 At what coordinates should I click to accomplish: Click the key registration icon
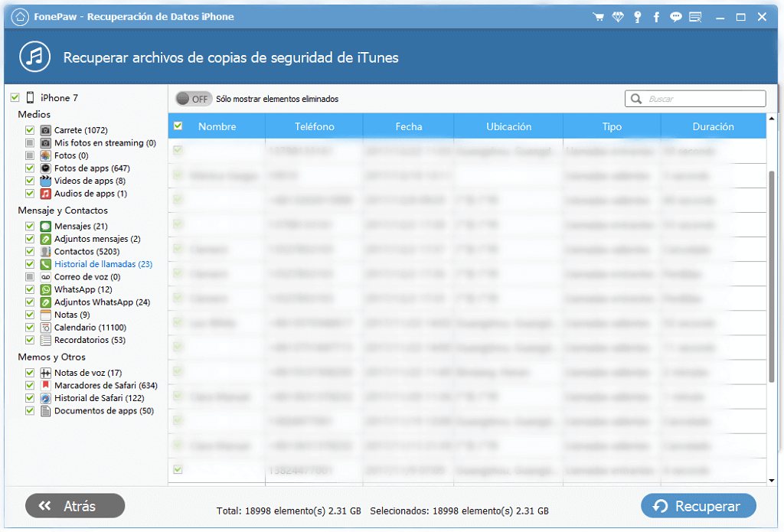[x=638, y=17]
